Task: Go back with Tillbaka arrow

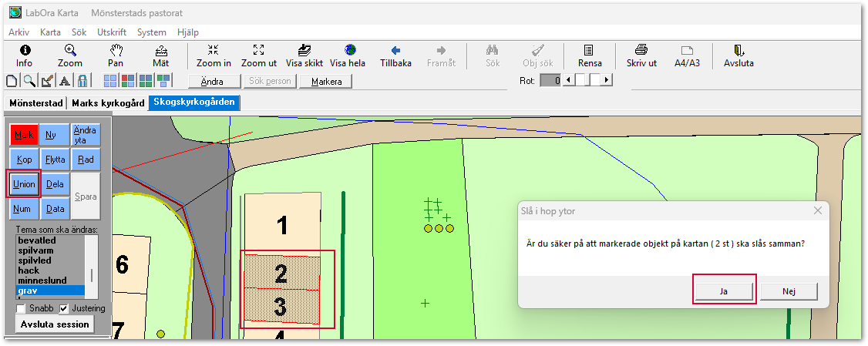Action: tap(395, 56)
